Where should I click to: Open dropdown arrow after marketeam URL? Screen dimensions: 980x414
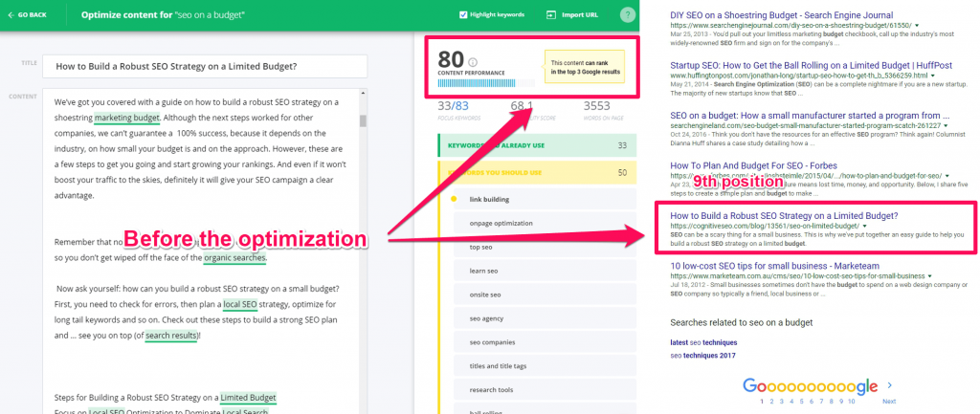tap(930, 276)
